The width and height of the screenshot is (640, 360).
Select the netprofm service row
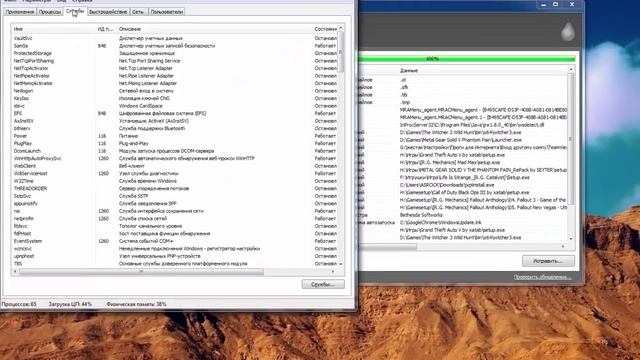(175, 219)
